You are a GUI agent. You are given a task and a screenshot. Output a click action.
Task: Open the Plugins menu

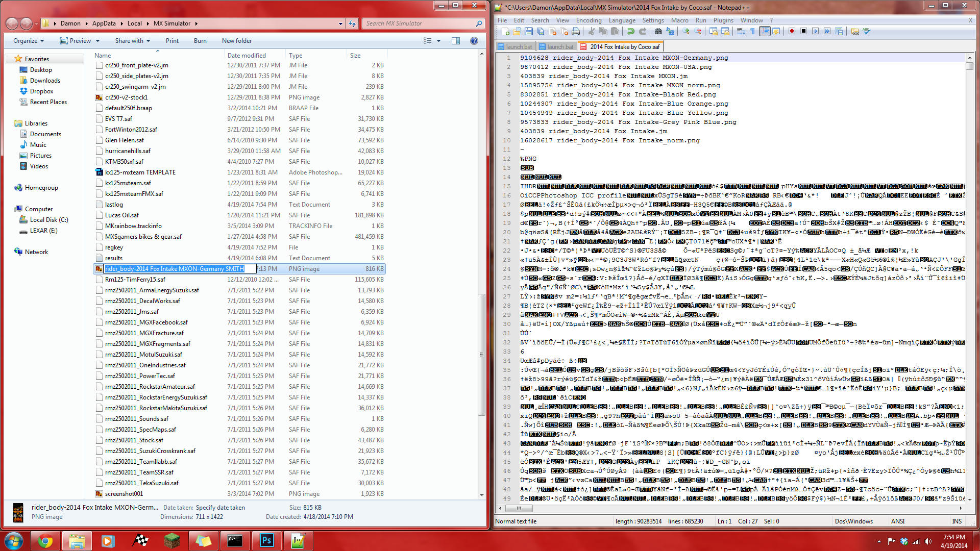[x=723, y=20]
